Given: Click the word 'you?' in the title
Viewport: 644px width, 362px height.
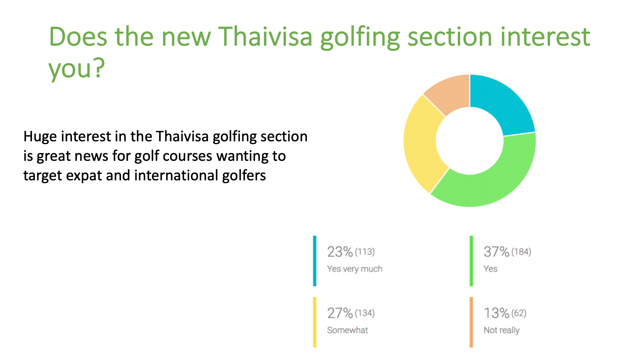Looking at the screenshot, I should (77, 69).
